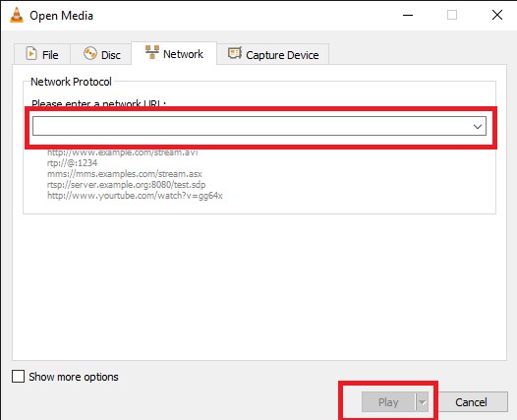
Task: Click the Disc tab's disc icon
Action: [90, 53]
